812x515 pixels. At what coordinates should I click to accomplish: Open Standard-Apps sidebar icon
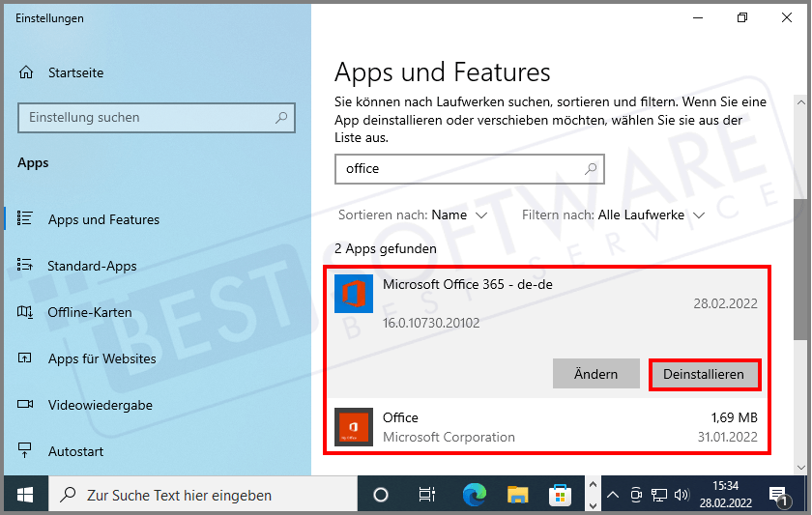(x=25, y=265)
